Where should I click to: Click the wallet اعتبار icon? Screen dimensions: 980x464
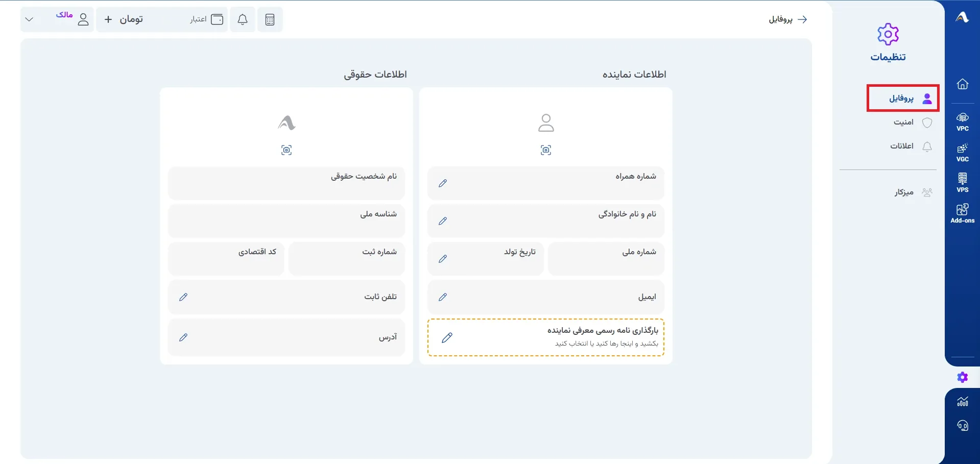click(x=217, y=19)
